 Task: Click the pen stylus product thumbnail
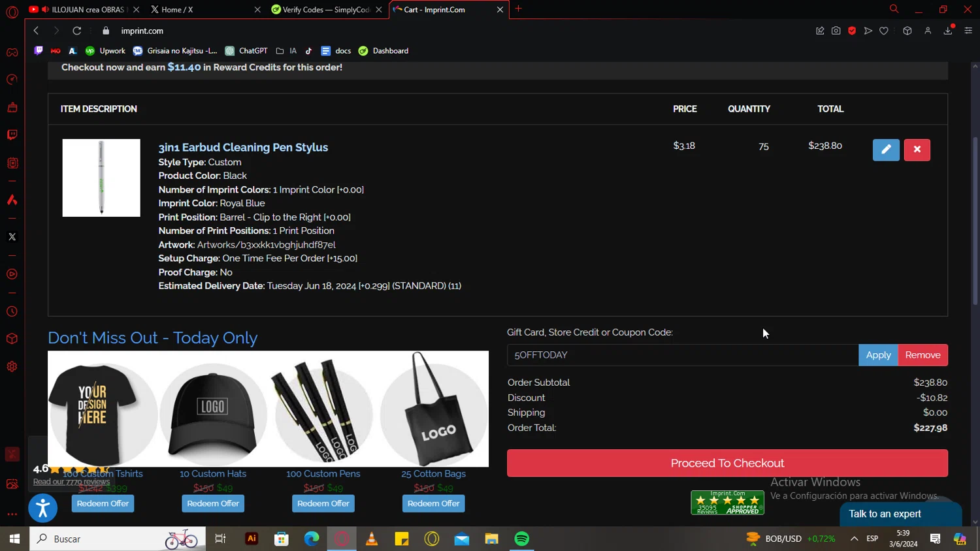pyautogui.click(x=101, y=178)
